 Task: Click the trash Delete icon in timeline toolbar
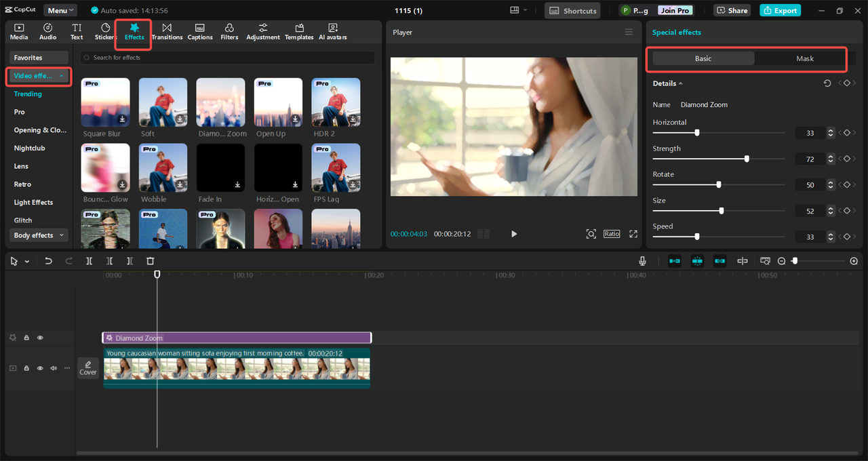point(151,261)
